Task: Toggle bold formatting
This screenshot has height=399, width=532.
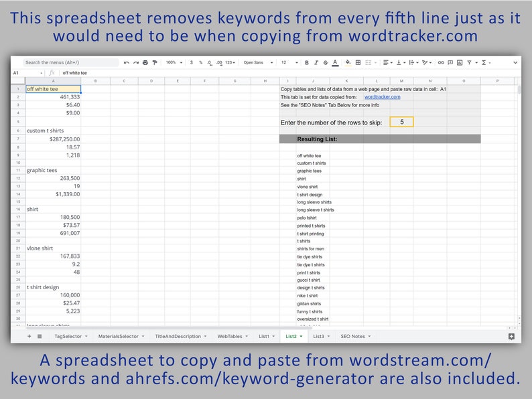Action: coord(307,62)
